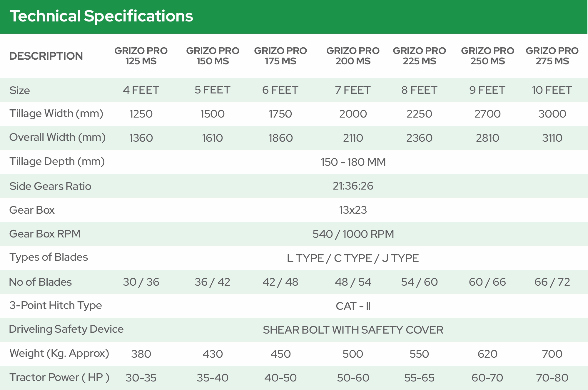
Task: Select the Types of Blades label
Action: point(49,257)
